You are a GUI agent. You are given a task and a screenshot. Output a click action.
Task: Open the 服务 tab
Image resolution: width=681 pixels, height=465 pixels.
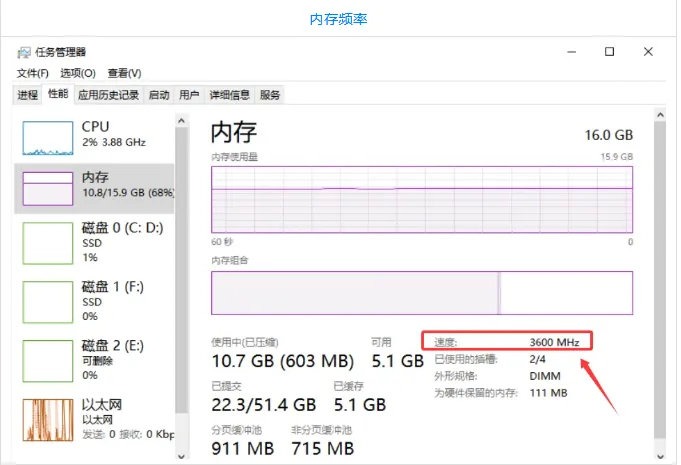tap(270, 95)
